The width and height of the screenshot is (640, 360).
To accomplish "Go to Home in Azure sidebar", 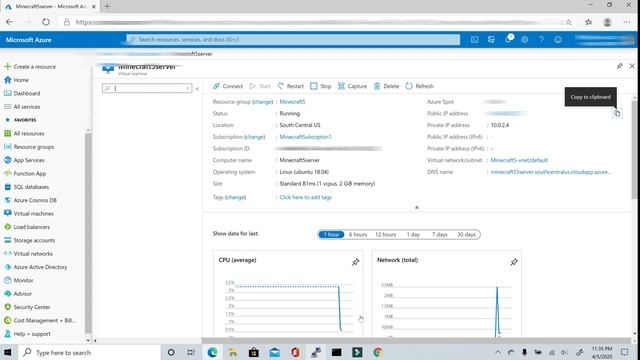I will pos(16,80).
